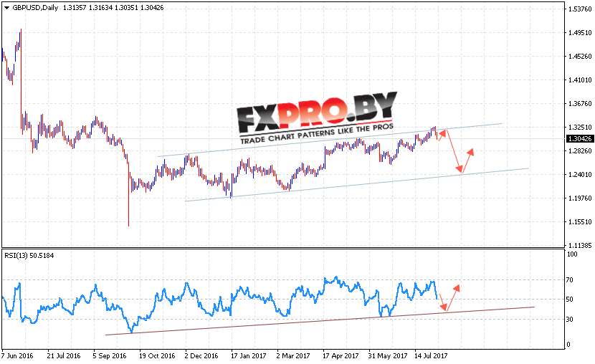Select the 21 Jul 2016 date label

coord(64,355)
